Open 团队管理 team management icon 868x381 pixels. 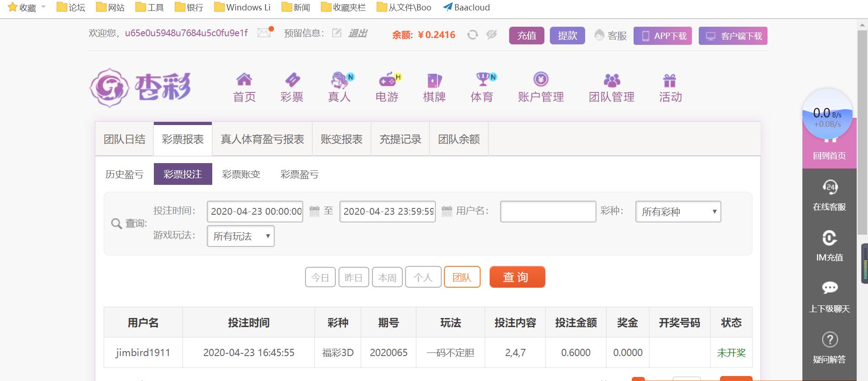612,80
